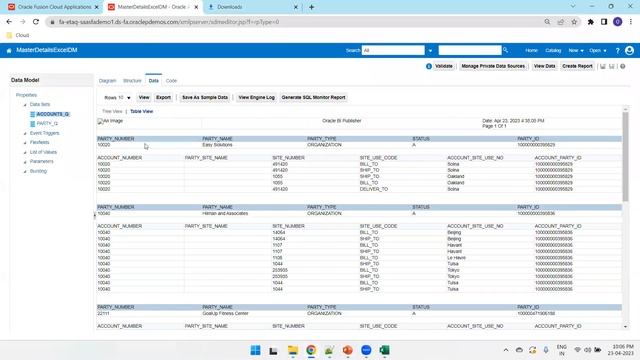
Task: Click Manage Private Data Sources
Action: click(x=493, y=66)
